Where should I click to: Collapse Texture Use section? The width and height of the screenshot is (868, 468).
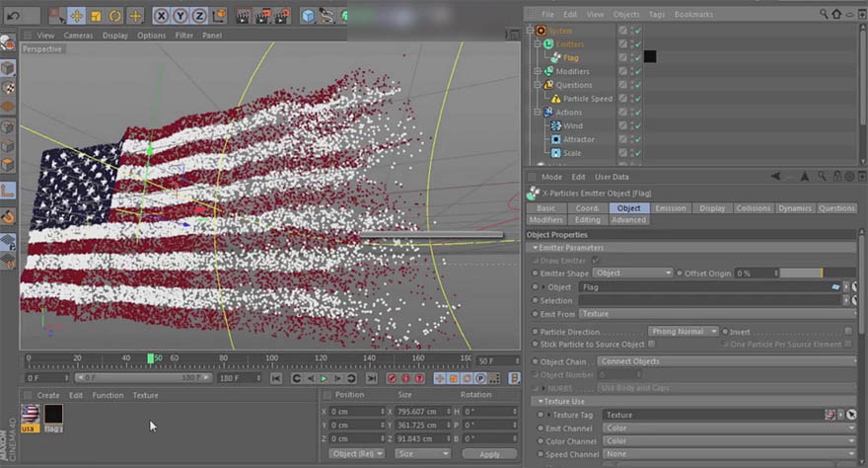click(541, 401)
